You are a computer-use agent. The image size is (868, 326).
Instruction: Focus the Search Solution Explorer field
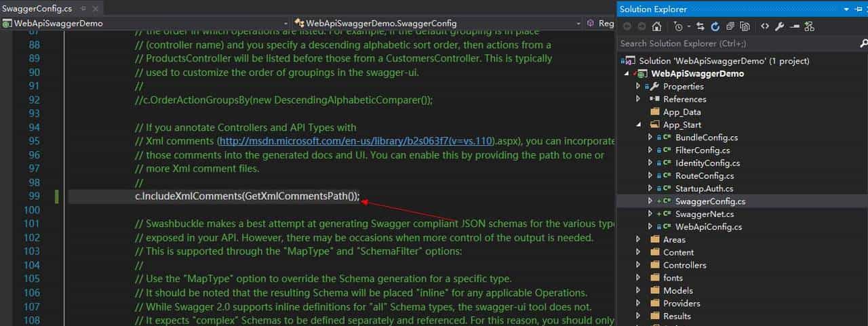pyautogui.click(x=736, y=43)
